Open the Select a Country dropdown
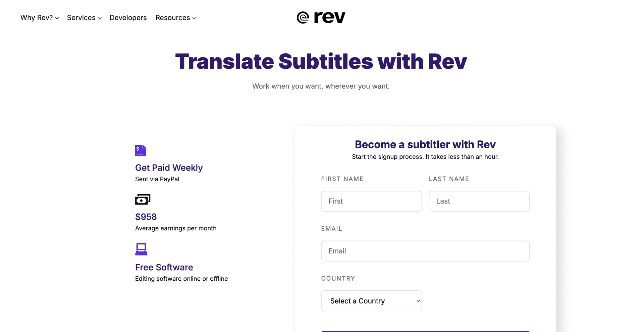The width and height of the screenshot is (644, 332). tap(371, 301)
